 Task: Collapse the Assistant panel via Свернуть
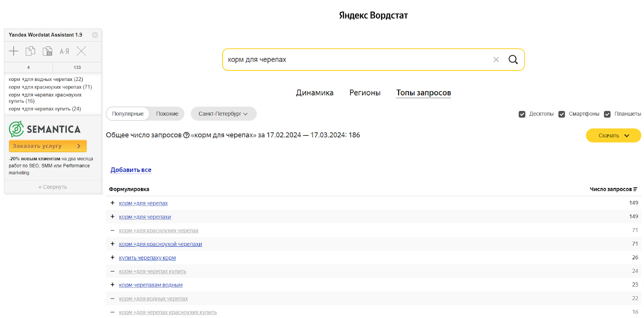click(x=53, y=187)
